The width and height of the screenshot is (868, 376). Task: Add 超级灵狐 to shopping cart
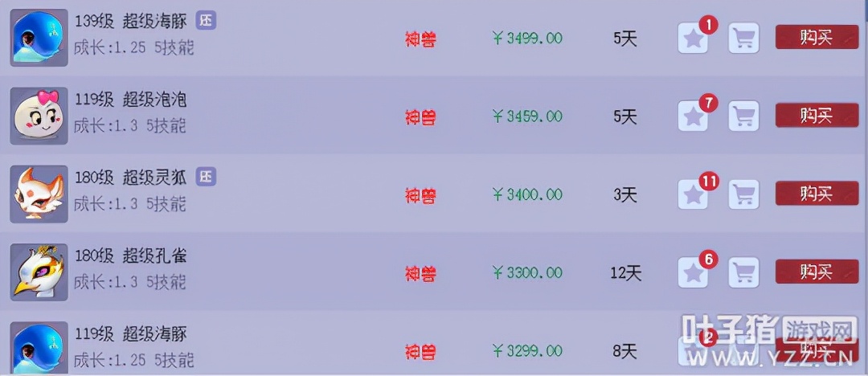click(743, 194)
